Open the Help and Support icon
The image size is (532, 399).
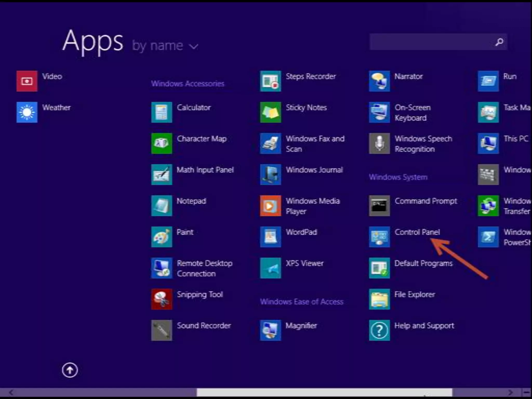coord(379,330)
